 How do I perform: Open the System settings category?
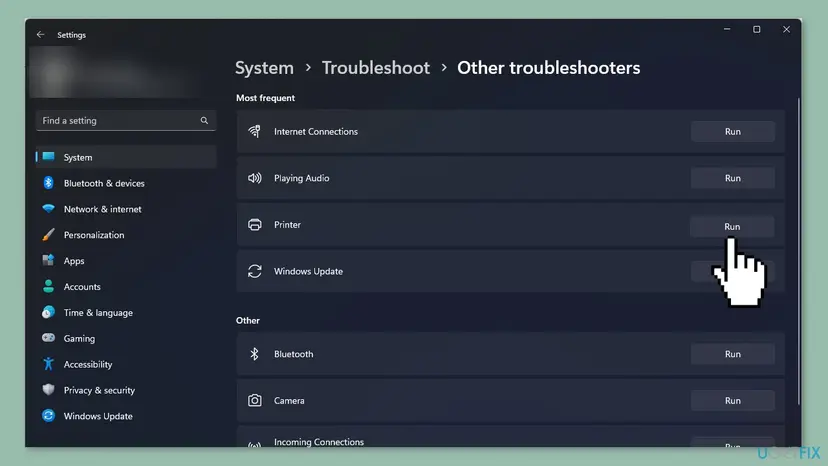[126, 157]
